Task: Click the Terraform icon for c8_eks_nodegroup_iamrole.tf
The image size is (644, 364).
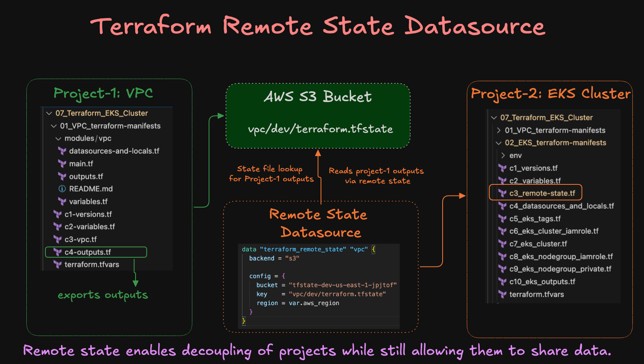Action: click(503, 256)
